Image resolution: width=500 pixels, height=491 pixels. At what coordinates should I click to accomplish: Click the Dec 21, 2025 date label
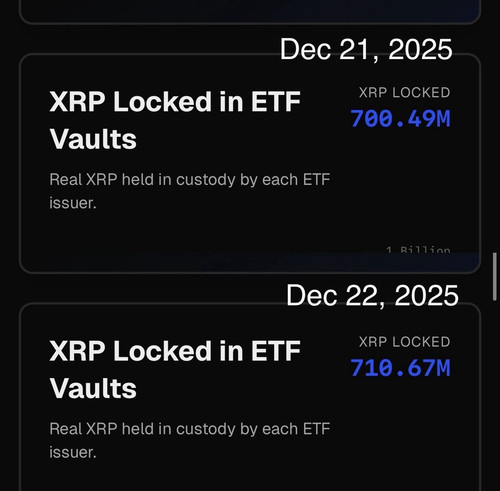pos(366,49)
